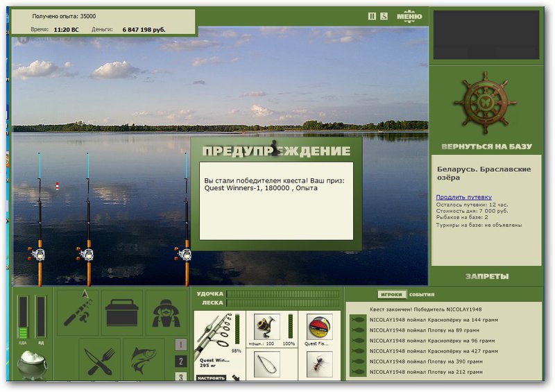Open the tackle box icon
This screenshot has width=555, height=392.
pyautogui.click(x=122, y=312)
